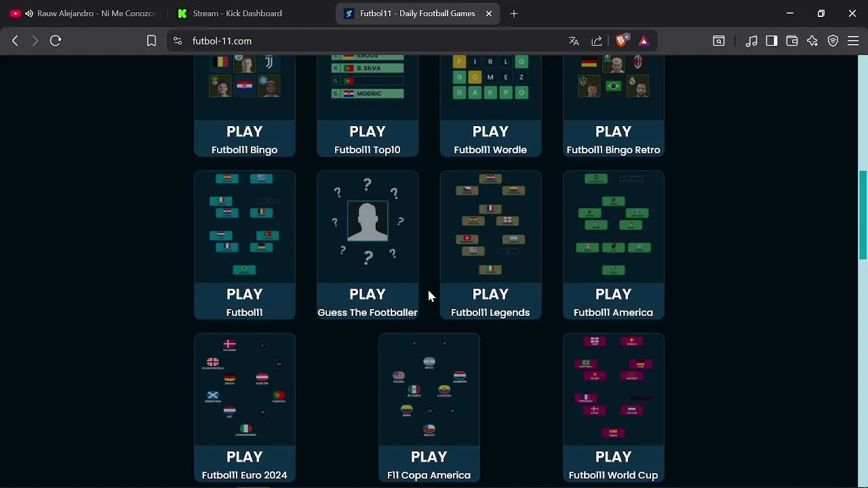Play Futbol11 World Cup
868x488 pixels.
(613, 464)
